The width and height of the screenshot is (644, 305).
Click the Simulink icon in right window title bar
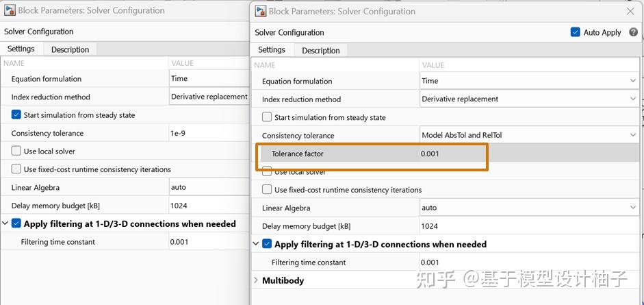pyautogui.click(x=260, y=11)
